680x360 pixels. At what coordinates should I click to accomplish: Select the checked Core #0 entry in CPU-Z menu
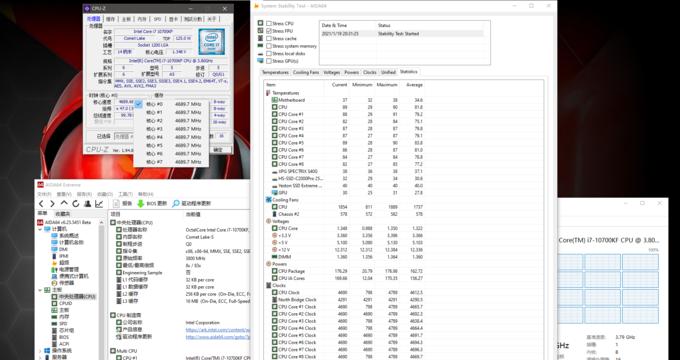pos(171,104)
